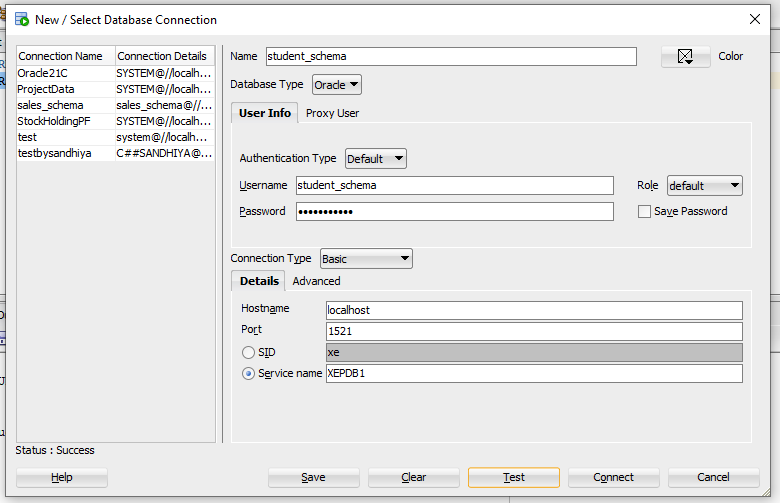Click the Name input field
Viewport: 780px width, 503px height.
[x=451, y=56]
